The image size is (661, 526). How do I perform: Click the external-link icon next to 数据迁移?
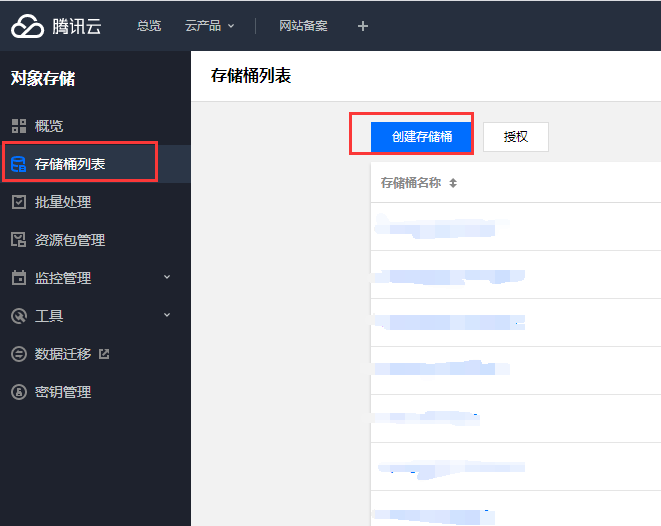point(104,354)
